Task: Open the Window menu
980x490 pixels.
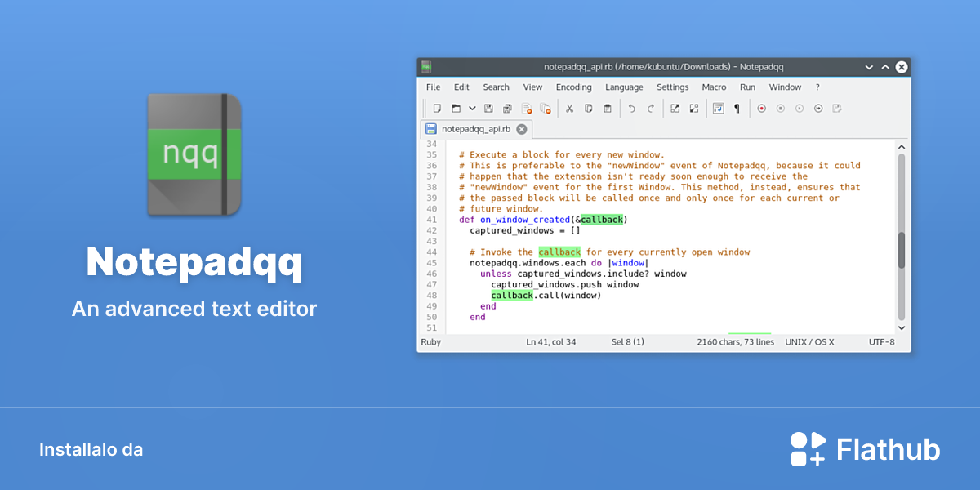Action: [x=785, y=87]
